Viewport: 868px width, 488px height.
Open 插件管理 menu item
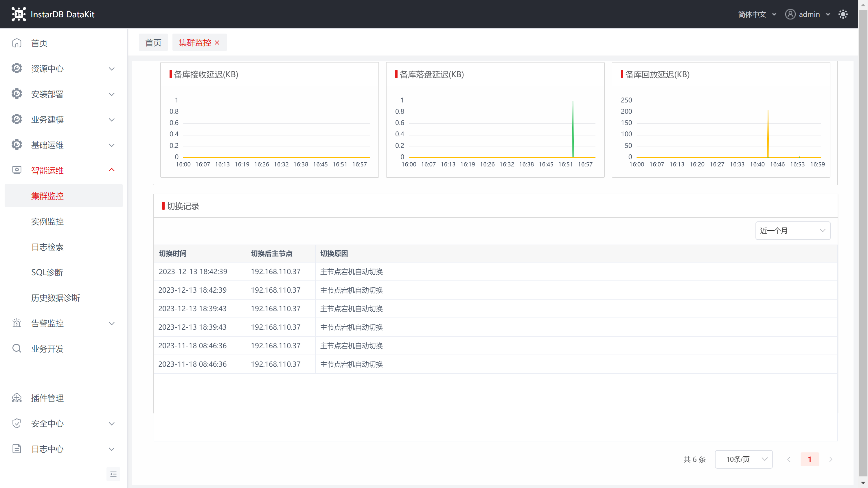[x=64, y=398]
